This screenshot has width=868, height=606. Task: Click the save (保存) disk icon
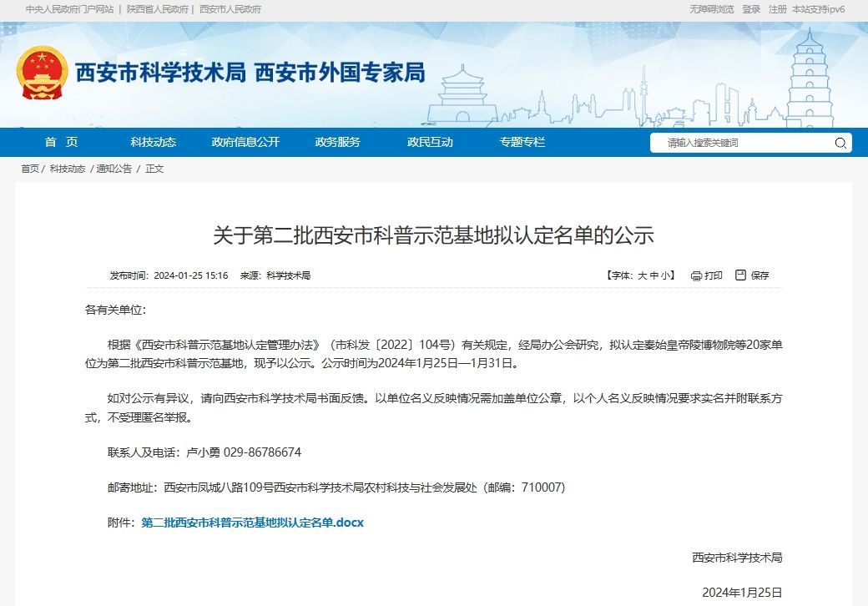coord(740,275)
